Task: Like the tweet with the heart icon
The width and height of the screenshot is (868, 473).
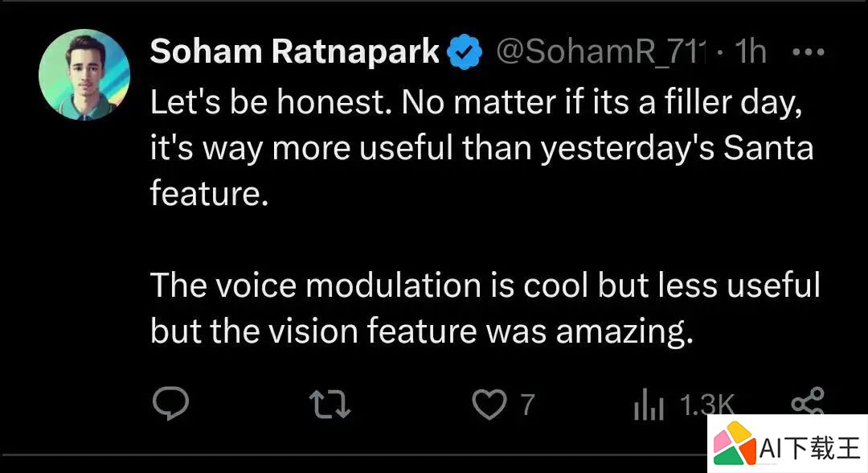Action: point(489,404)
